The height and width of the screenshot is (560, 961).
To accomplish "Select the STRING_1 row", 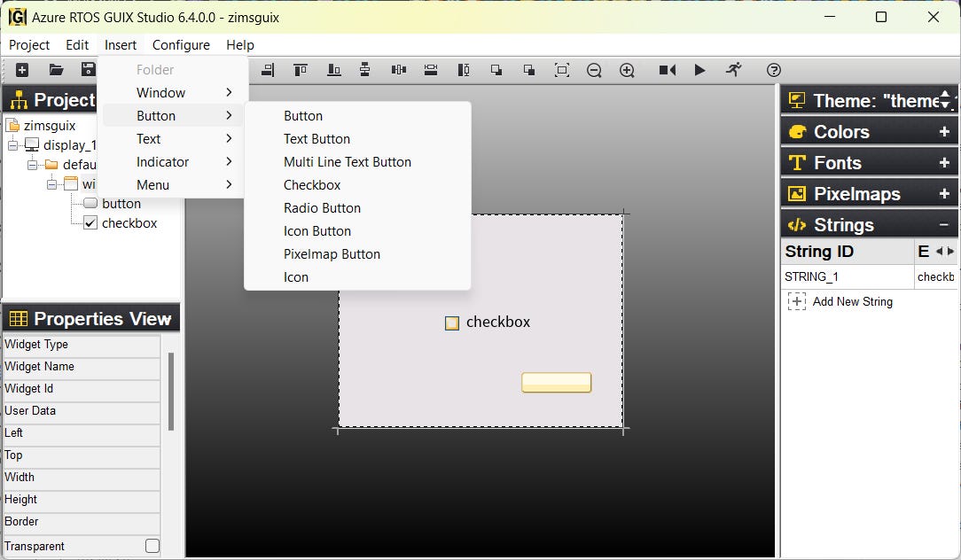I will click(x=869, y=277).
